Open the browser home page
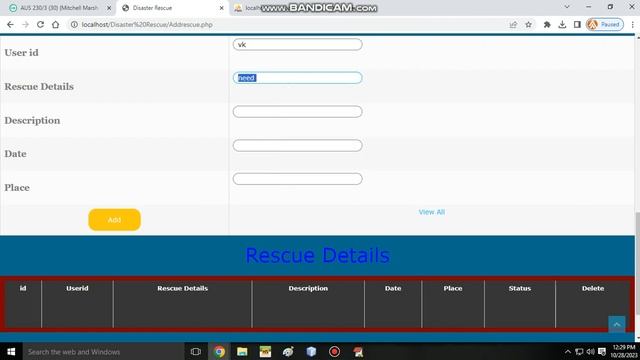The height and width of the screenshot is (360, 640). 56,24
